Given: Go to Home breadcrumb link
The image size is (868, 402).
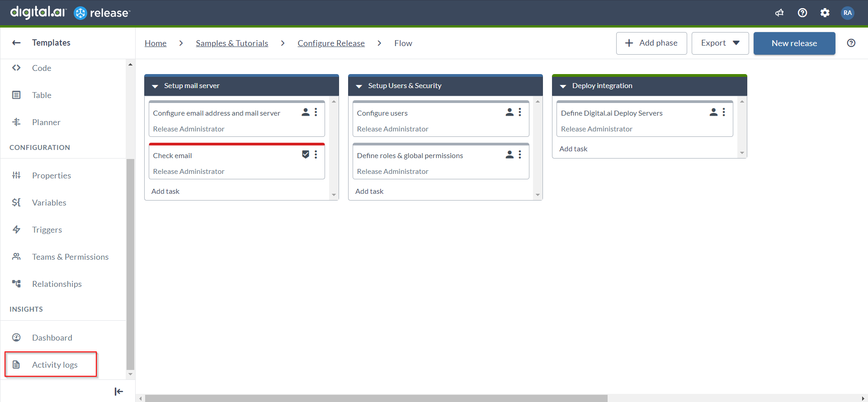Looking at the screenshot, I should click(156, 43).
